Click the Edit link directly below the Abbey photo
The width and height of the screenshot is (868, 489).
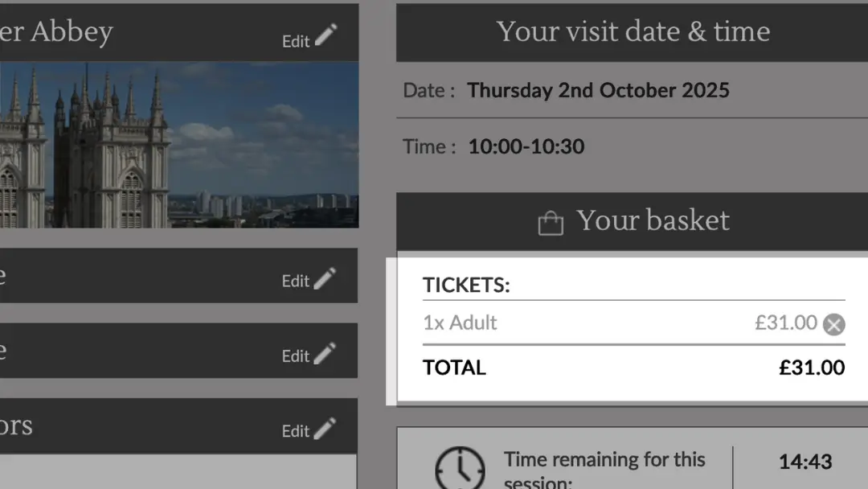(295, 281)
